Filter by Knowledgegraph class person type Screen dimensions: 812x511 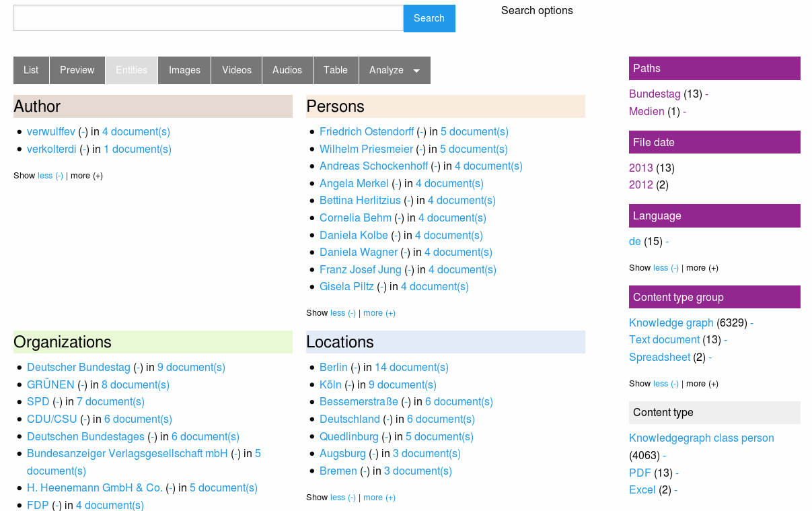[702, 438]
